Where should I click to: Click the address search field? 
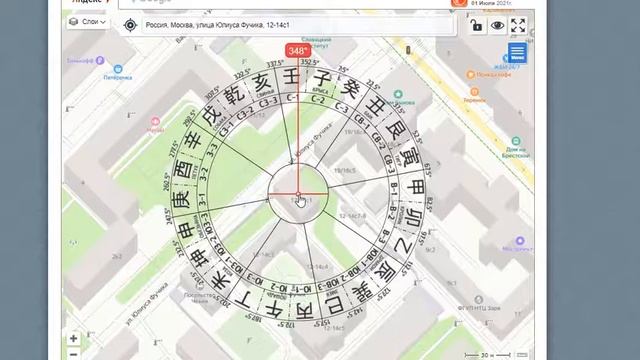click(x=298, y=25)
